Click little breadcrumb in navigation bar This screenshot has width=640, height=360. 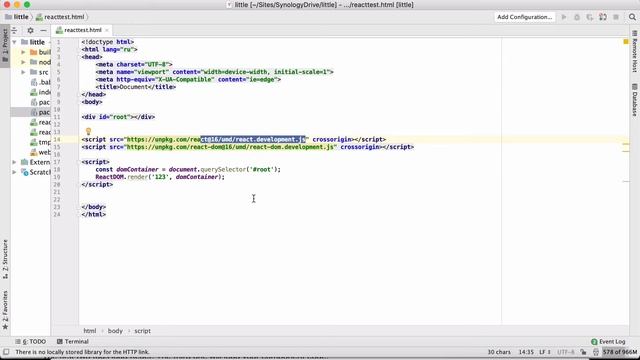[x=17, y=17]
